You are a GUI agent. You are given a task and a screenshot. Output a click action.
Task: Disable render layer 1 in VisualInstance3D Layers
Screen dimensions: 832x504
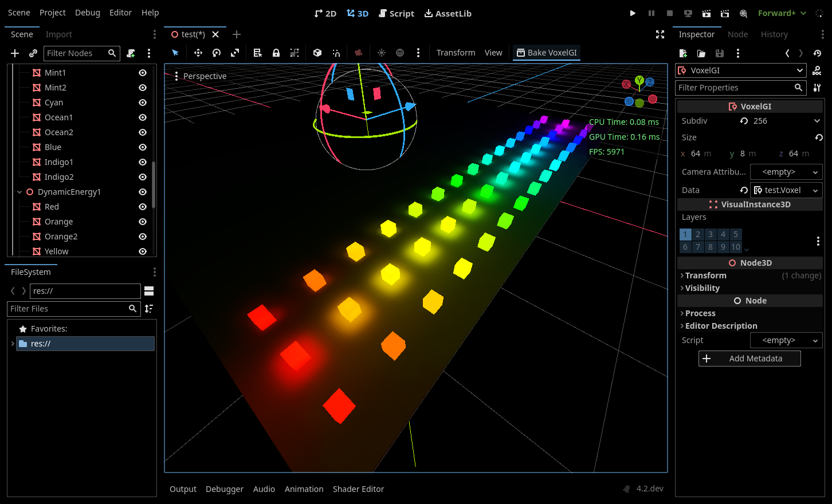click(x=685, y=234)
